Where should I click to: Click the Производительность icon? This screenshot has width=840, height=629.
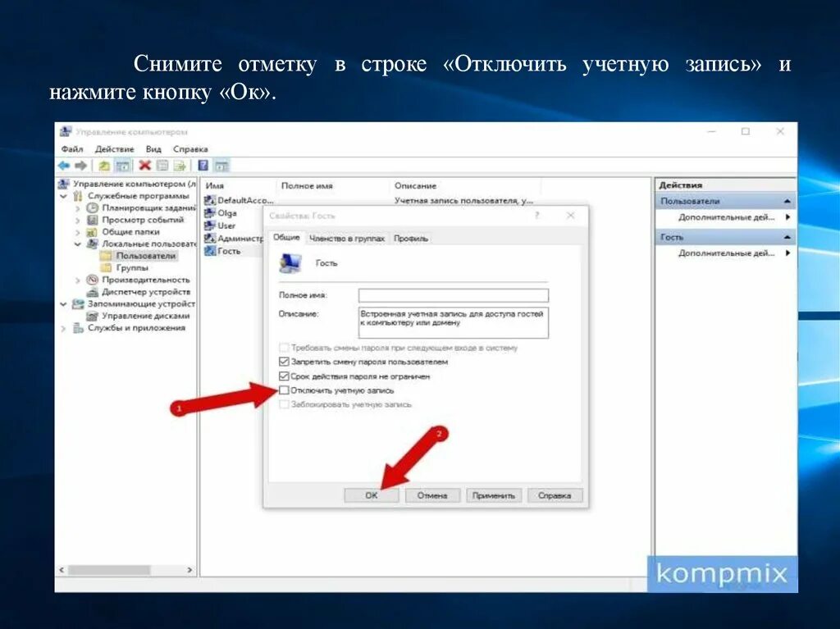coord(93,280)
